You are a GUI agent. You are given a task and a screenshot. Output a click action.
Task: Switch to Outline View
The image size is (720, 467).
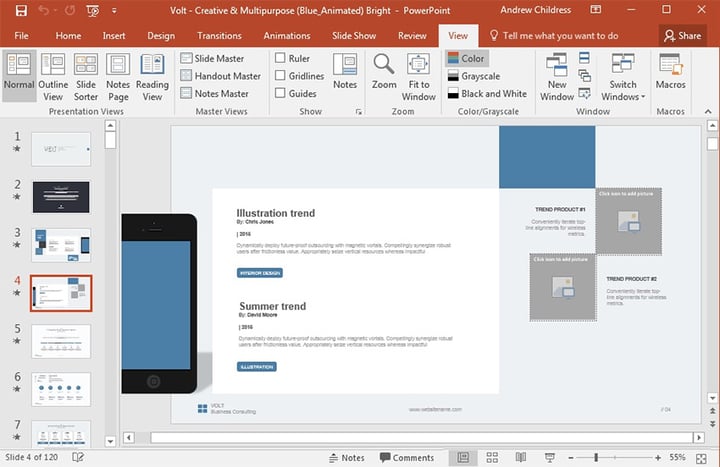[53, 76]
